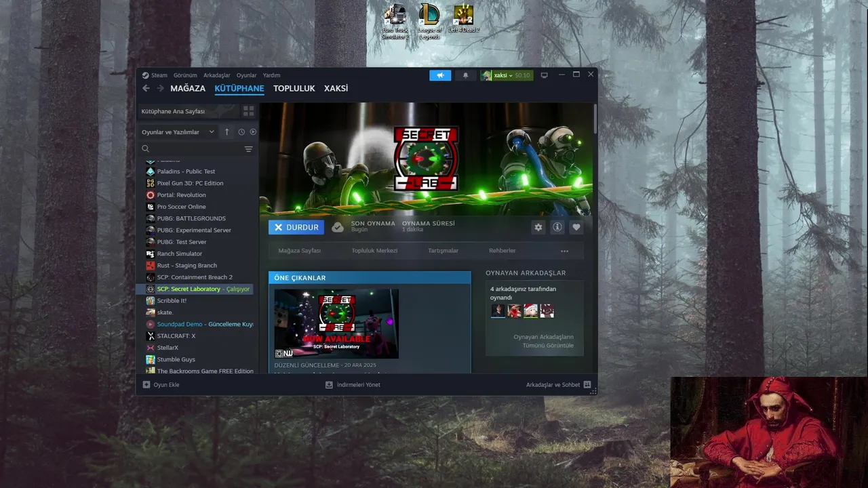This screenshot has height=488, width=868.
Task: Open Tartışmalar link
Action: tap(443, 251)
